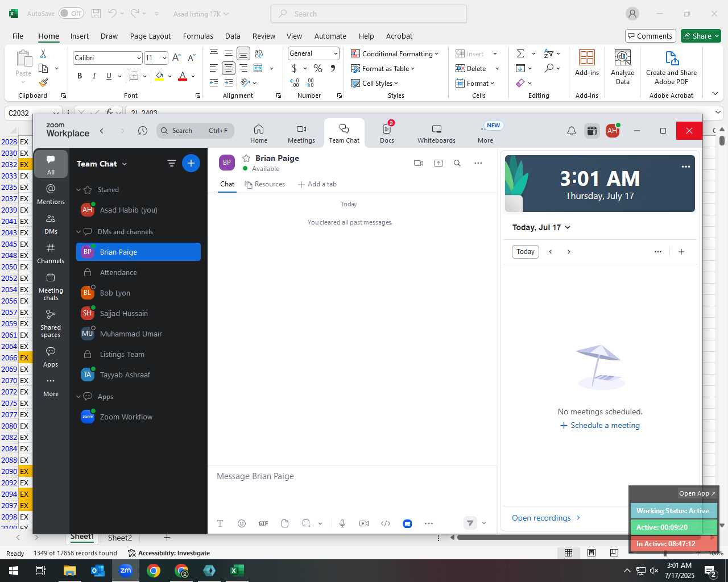Open Zoom Meetings tab
Screen dimensions: 728x582
click(x=301, y=134)
